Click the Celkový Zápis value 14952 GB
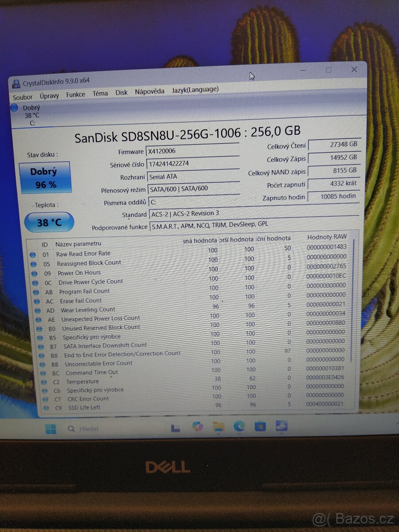 [335, 157]
